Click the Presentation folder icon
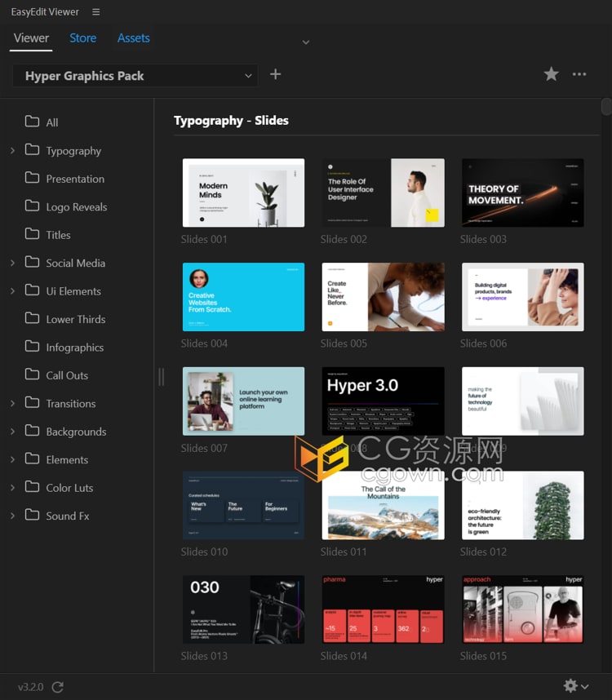The height and width of the screenshot is (700, 612). pyautogui.click(x=32, y=178)
